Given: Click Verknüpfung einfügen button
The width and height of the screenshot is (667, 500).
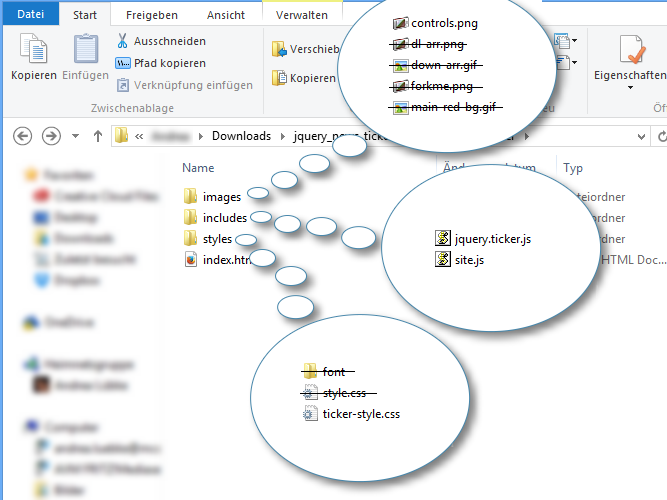Looking at the screenshot, I should [184, 85].
